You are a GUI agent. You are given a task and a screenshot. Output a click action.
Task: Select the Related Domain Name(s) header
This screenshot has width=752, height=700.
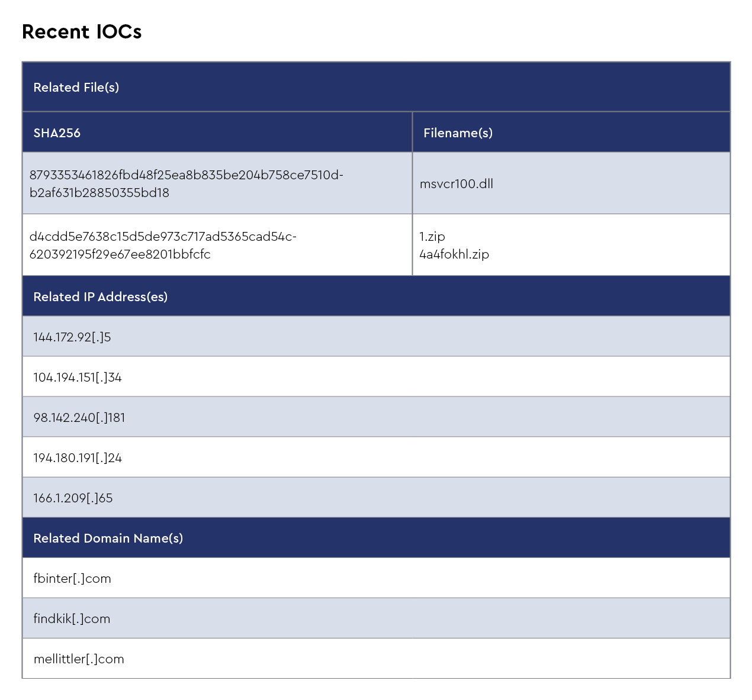click(x=108, y=538)
